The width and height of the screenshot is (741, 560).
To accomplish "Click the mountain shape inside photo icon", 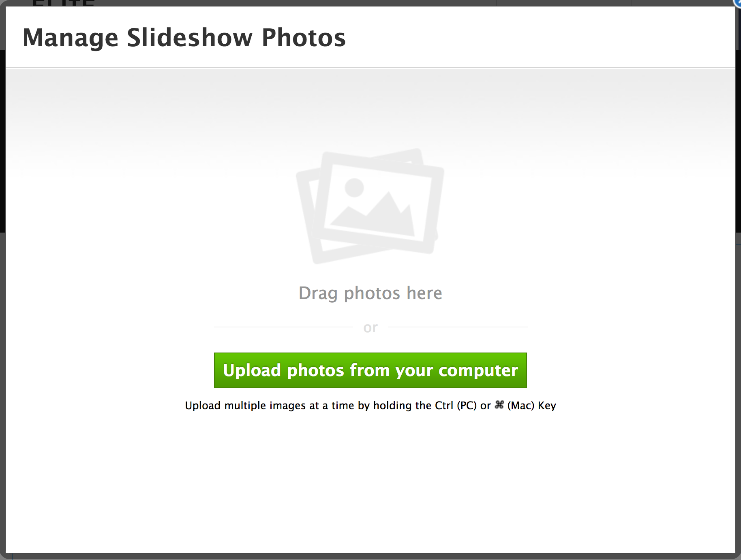I will click(372, 214).
